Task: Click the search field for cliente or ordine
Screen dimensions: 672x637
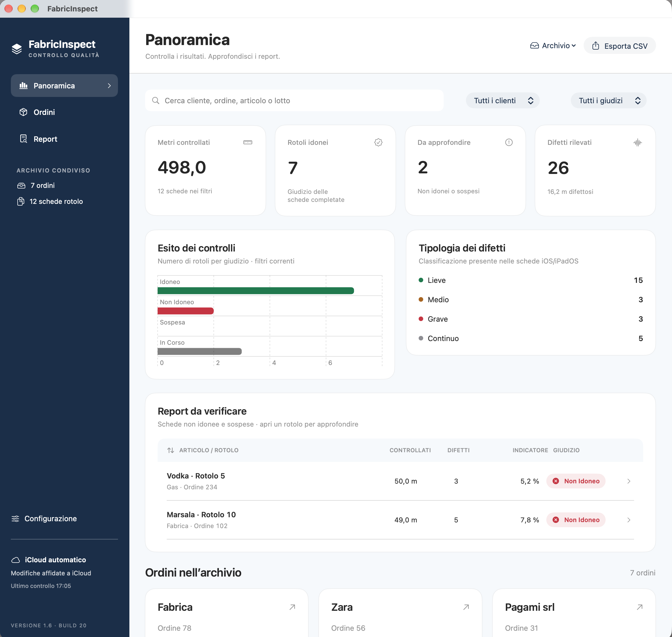Action: (294, 100)
